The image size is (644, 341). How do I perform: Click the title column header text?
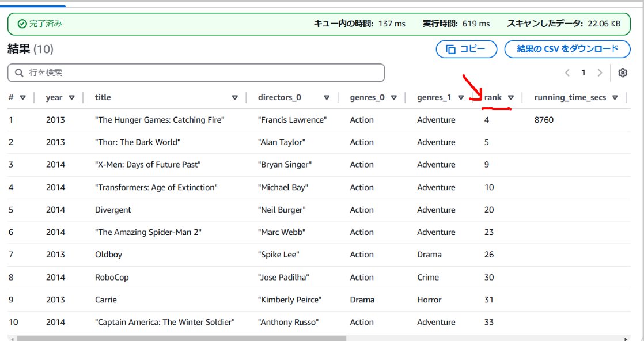point(103,98)
